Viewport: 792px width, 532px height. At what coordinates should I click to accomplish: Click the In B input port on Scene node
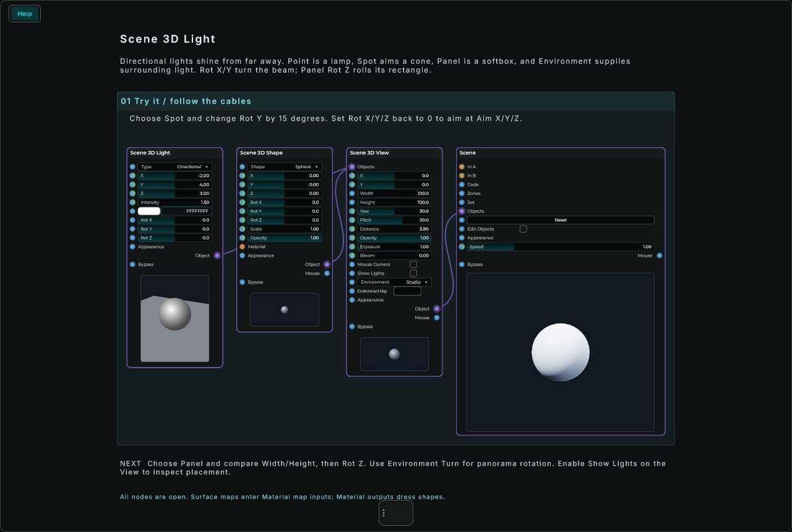(462, 176)
